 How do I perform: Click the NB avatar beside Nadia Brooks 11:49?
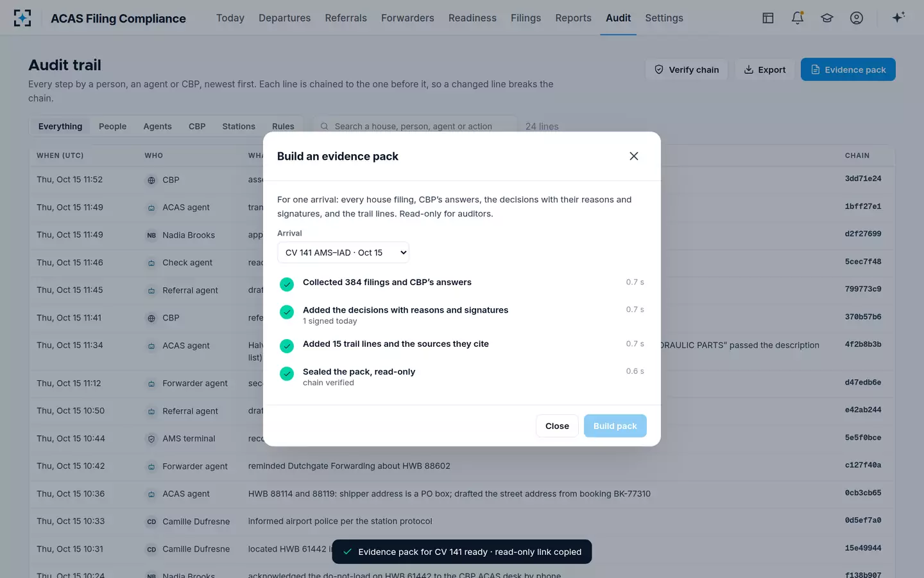point(151,236)
